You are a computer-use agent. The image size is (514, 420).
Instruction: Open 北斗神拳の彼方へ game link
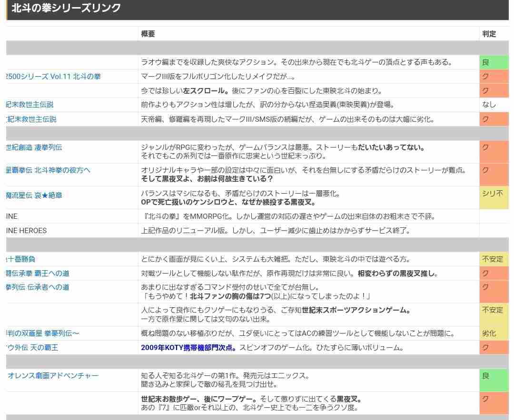48,170
